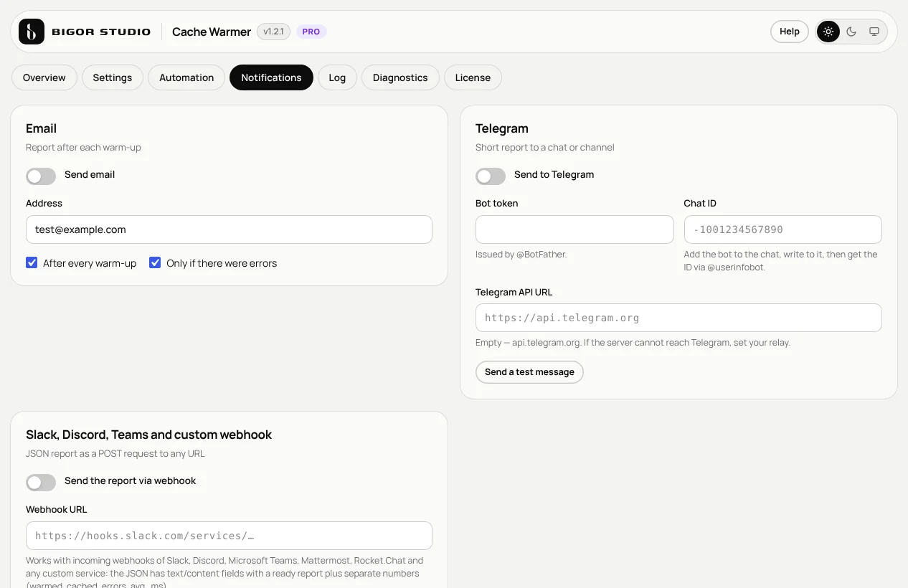Open the Overview tab
This screenshot has height=588, width=908.
tap(44, 77)
